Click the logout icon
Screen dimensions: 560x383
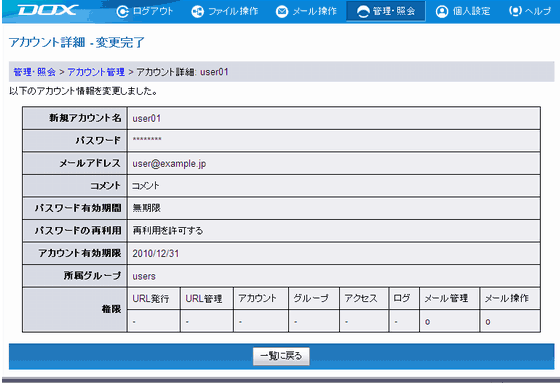pyautogui.click(x=122, y=11)
